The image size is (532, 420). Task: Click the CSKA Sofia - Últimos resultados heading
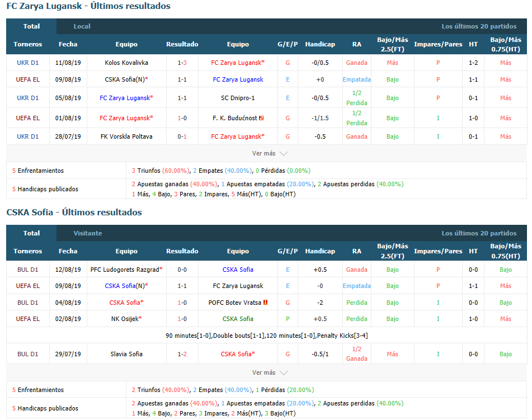point(74,213)
